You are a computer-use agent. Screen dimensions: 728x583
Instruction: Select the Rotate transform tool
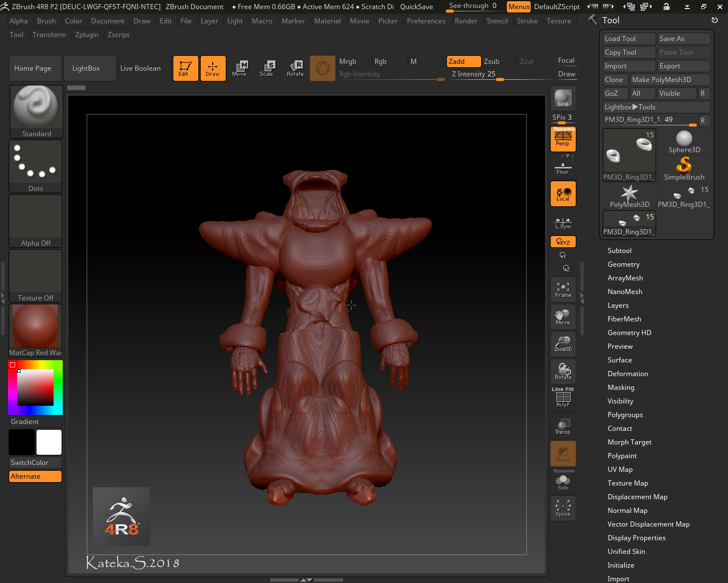(x=295, y=68)
